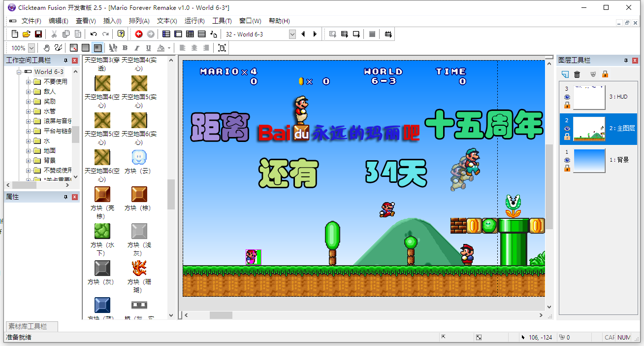Hide the 2 : 主图层 layer
The height and width of the screenshot is (346, 644).
click(567, 129)
